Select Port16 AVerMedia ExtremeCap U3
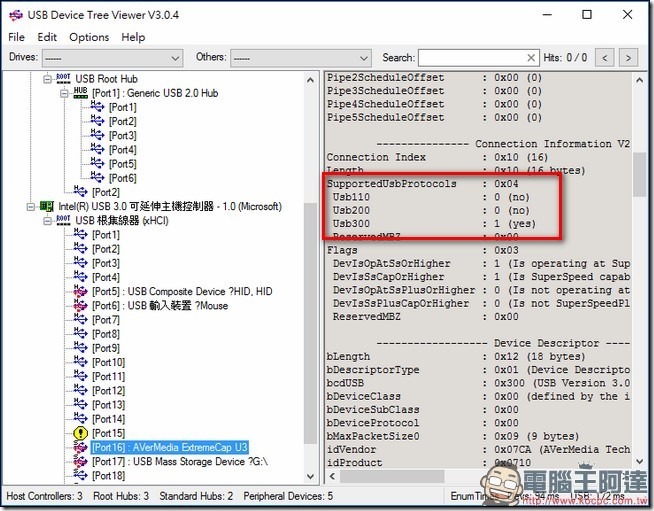 point(170,448)
